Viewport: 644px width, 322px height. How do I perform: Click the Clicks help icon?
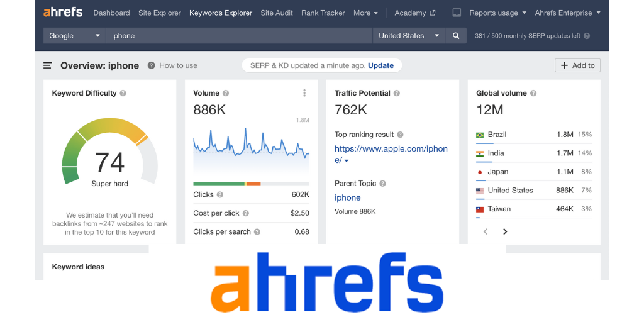[219, 195]
